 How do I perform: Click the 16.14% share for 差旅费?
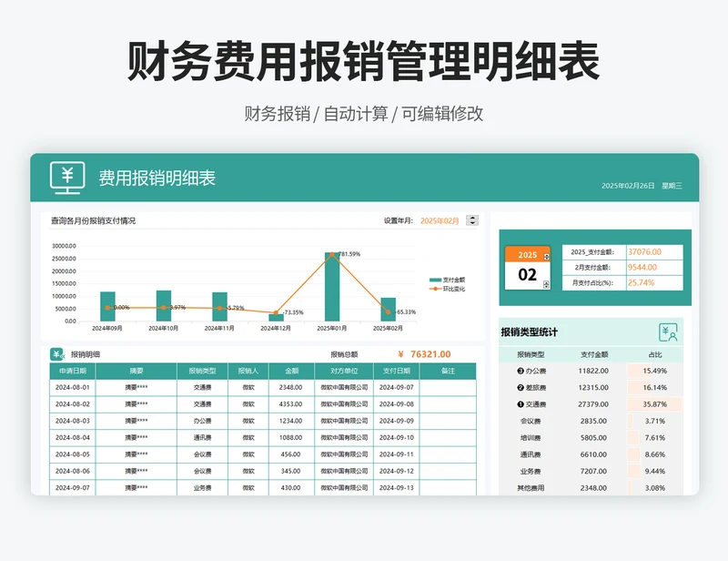[654, 388]
